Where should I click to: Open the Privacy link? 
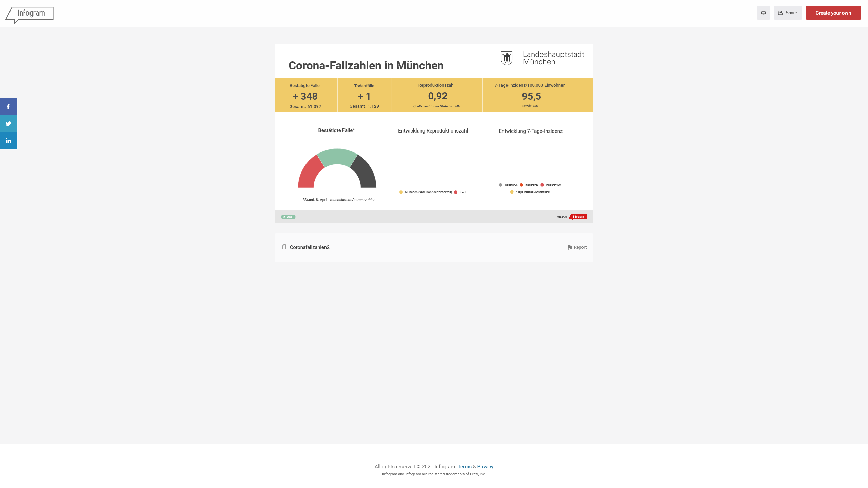tap(485, 467)
